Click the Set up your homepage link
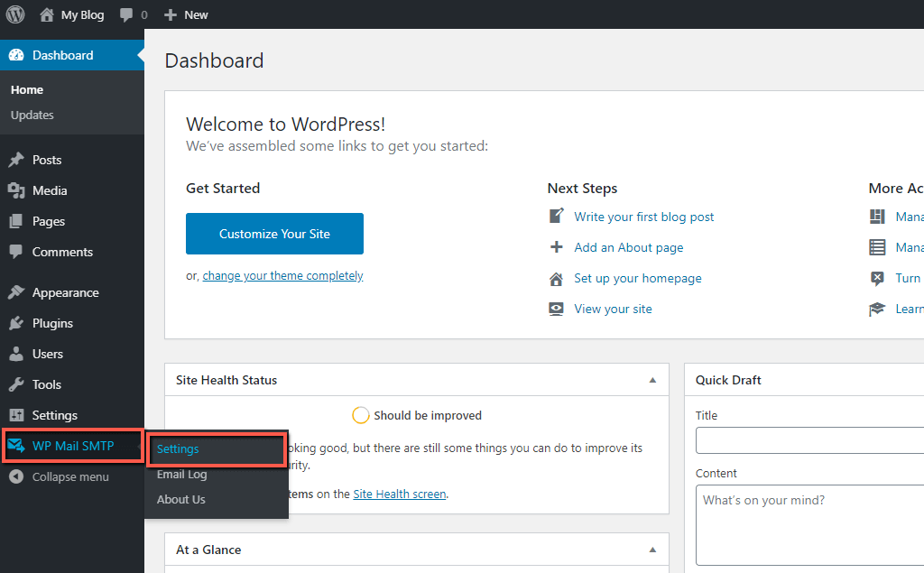 [x=638, y=278]
